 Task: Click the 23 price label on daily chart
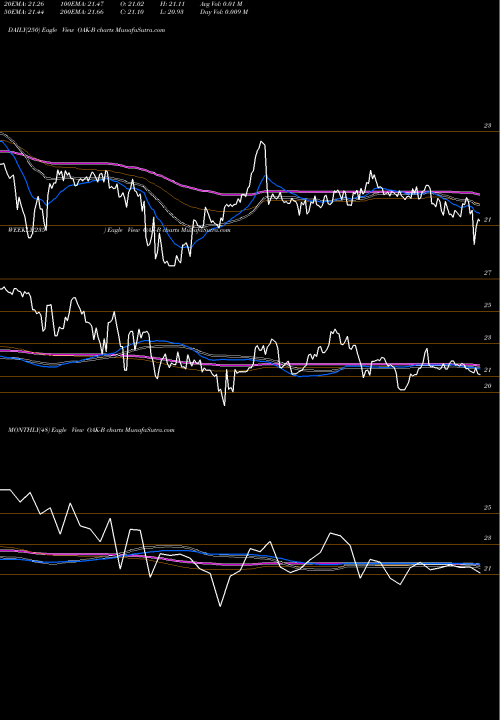[488, 125]
